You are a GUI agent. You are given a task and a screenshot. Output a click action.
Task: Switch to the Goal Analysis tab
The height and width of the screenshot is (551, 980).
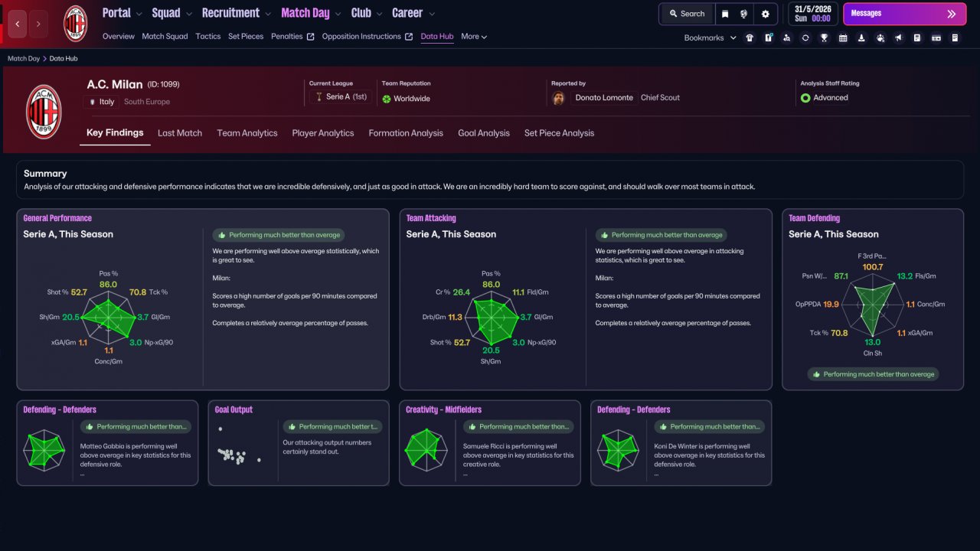484,133
